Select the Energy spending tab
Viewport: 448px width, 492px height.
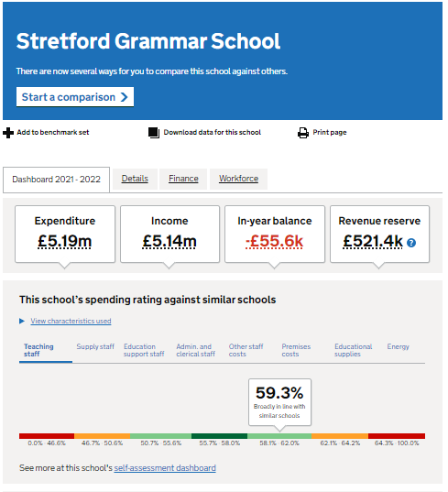399,346
